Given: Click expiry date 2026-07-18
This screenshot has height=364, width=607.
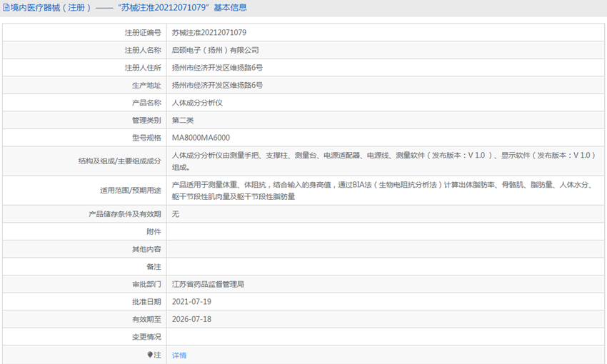Looking at the screenshot, I should 191,319.
